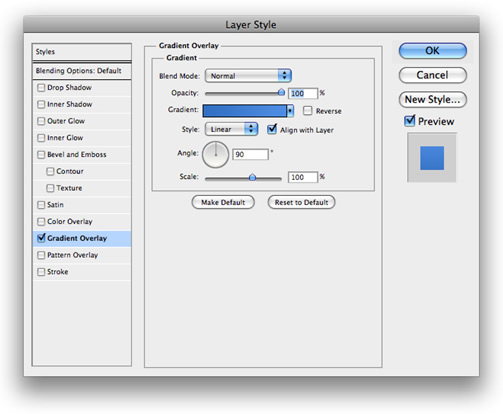Open the gradient Style dropdown

(231, 129)
